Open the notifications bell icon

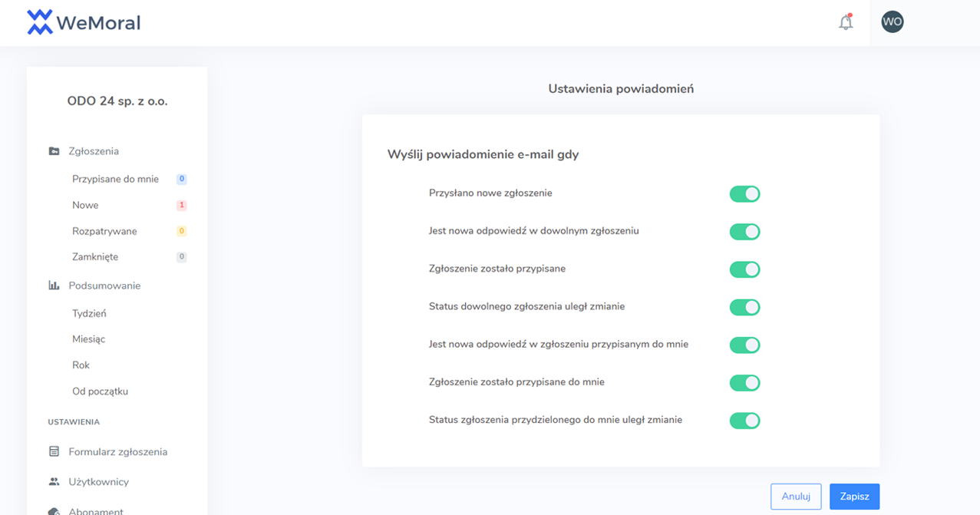846,22
